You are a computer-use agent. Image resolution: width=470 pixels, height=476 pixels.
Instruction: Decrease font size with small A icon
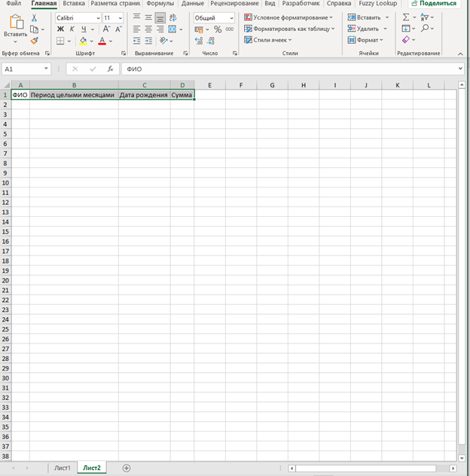tap(118, 29)
